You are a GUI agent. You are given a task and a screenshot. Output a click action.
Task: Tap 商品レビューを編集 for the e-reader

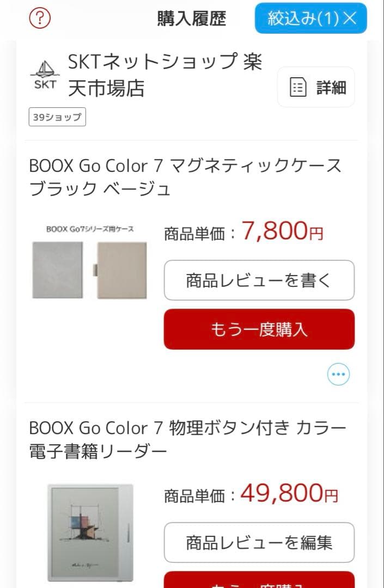259,542
